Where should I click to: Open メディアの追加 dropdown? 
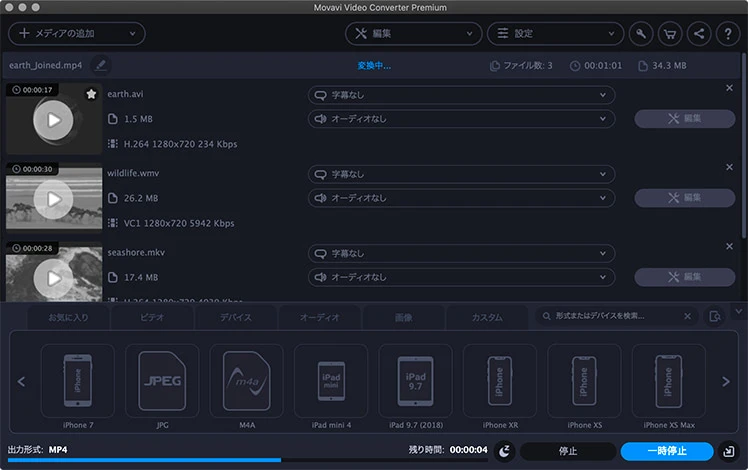(x=77, y=34)
